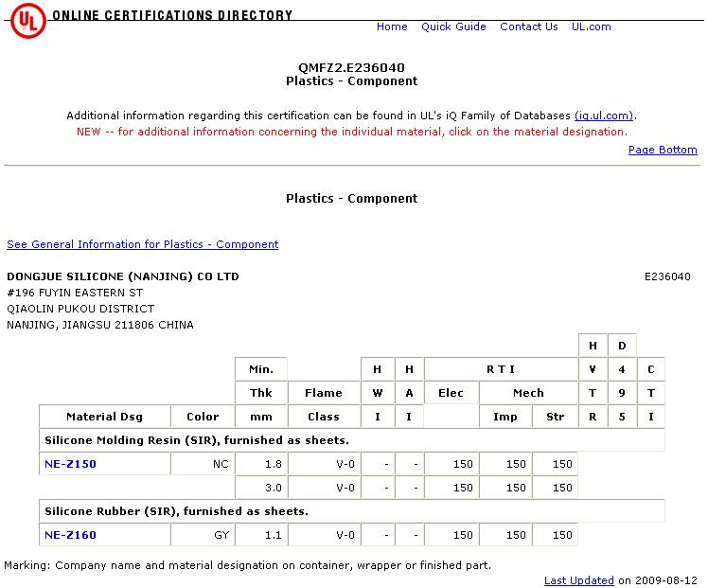Click the UL logo icon
708x588 pixels.
pos(28,21)
